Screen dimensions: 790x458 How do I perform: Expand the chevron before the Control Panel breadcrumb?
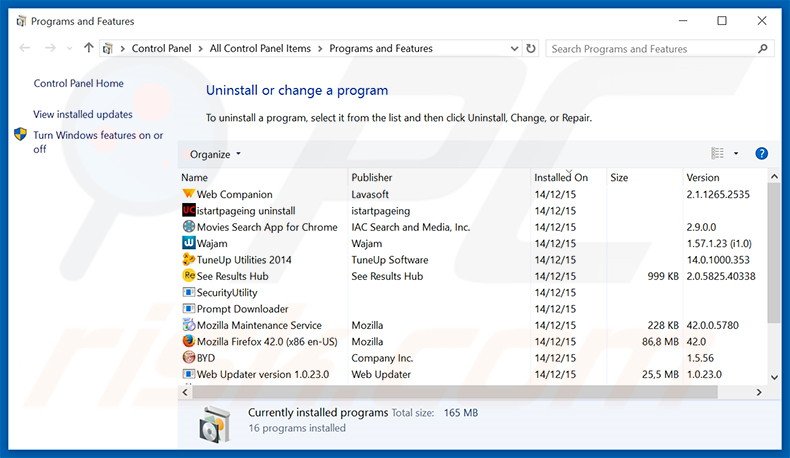click(122, 49)
